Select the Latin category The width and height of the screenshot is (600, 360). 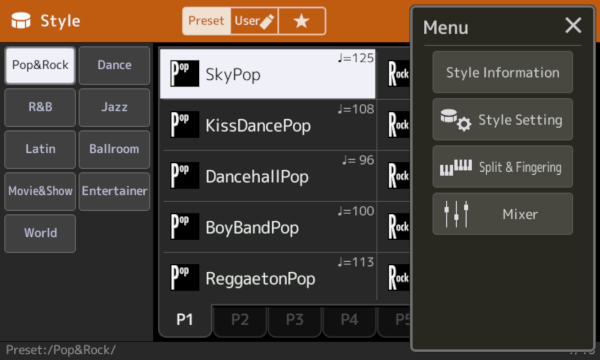pyautogui.click(x=40, y=149)
